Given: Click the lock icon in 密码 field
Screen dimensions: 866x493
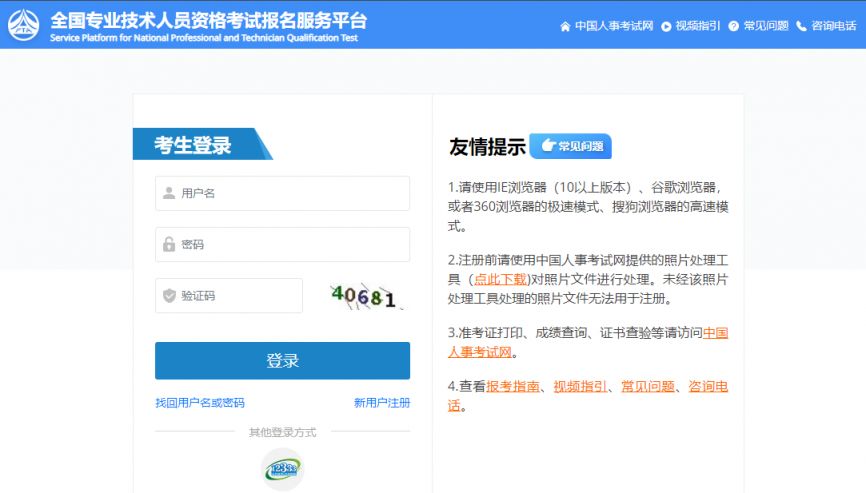Looking at the screenshot, I should click(169, 244).
